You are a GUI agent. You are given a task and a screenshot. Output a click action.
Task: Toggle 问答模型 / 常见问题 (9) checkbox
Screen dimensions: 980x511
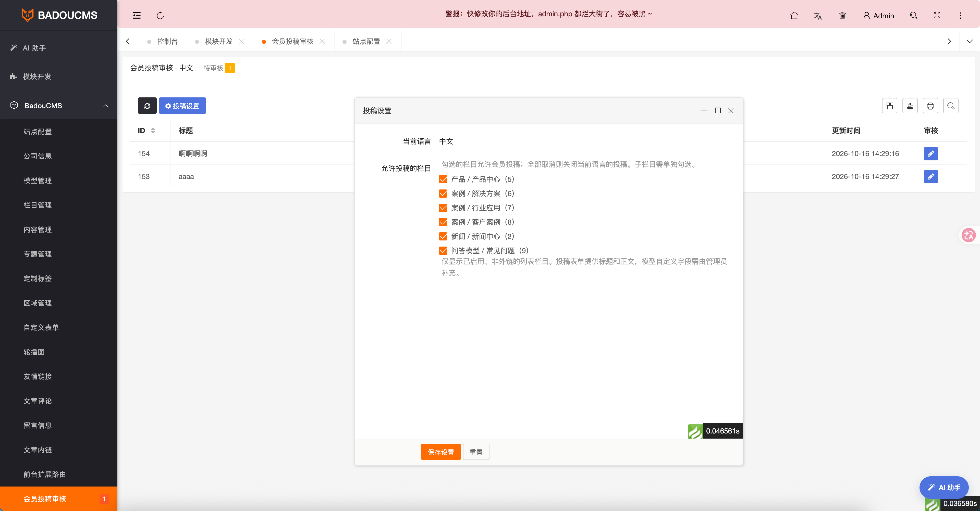click(443, 251)
